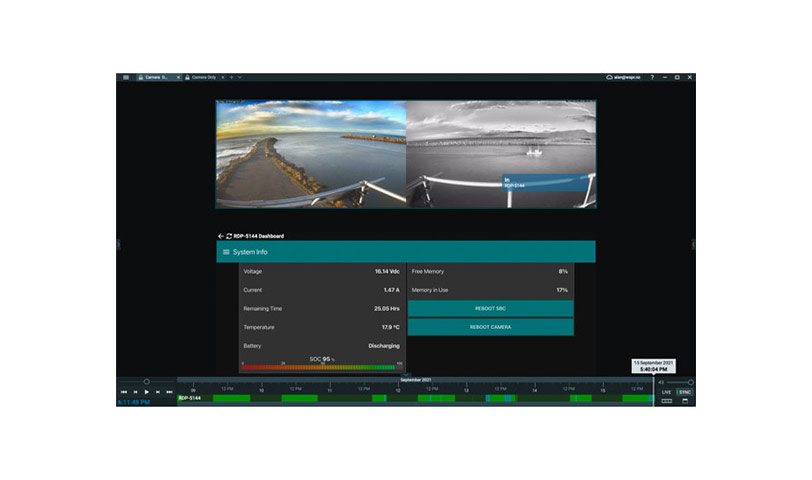Viewport: 812px width, 480px height.
Task: Select the color camera view thumbnail
Action: [311, 154]
